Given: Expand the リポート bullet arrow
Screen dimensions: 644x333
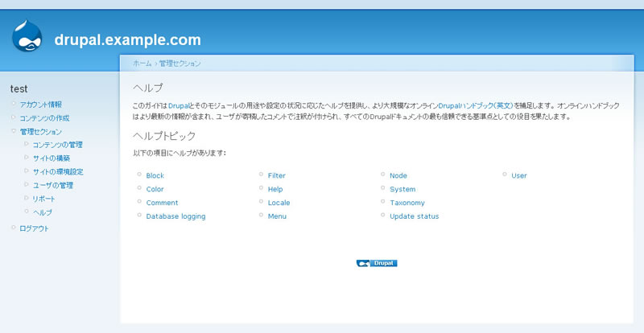Looking at the screenshot, I should [x=27, y=198].
